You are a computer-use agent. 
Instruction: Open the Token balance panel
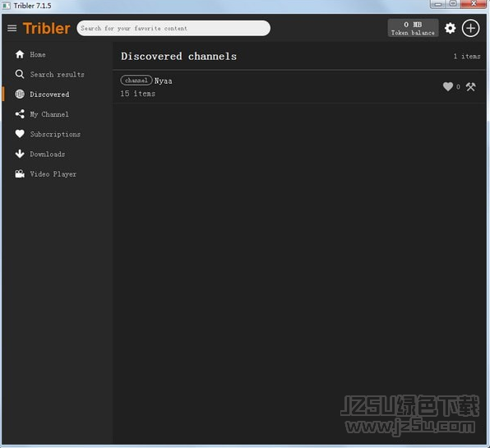click(413, 28)
